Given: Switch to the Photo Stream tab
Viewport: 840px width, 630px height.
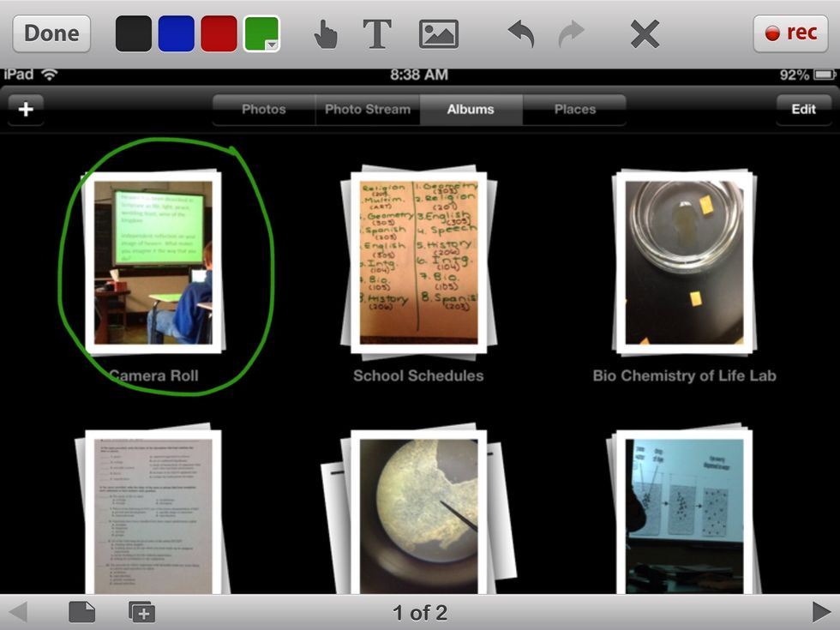Looking at the screenshot, I should tap(368, 110).
